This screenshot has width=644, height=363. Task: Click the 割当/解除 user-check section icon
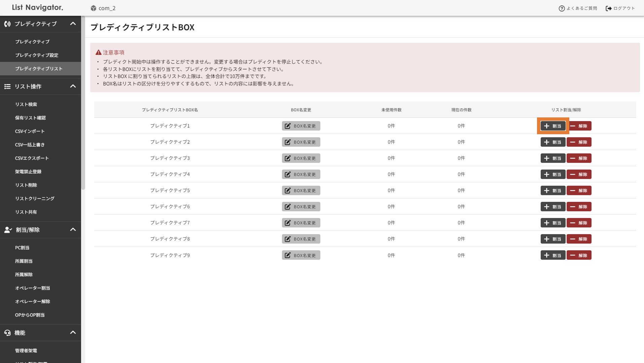(8, 230)
